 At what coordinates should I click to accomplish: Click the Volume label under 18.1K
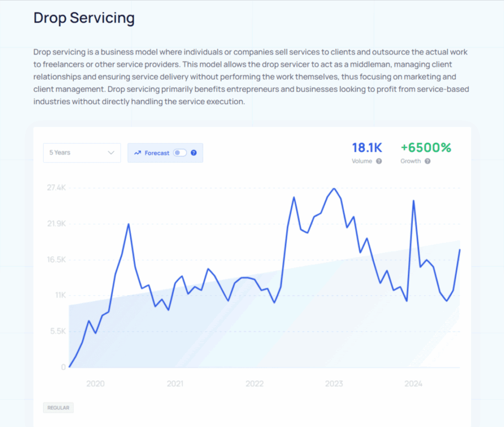pyautogui.click(x=362, y=161)
